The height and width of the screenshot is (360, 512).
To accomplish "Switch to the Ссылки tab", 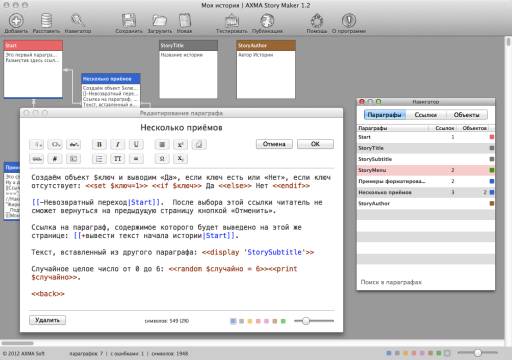I will coord(425,115).
